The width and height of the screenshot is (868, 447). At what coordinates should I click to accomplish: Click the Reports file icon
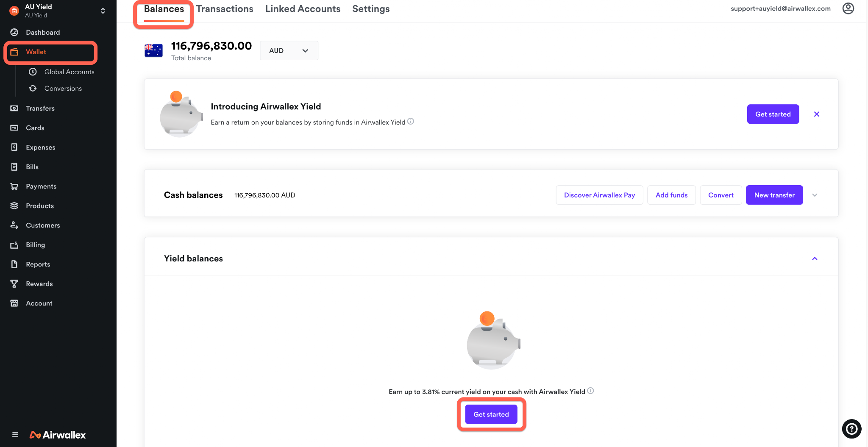(14, 264)
